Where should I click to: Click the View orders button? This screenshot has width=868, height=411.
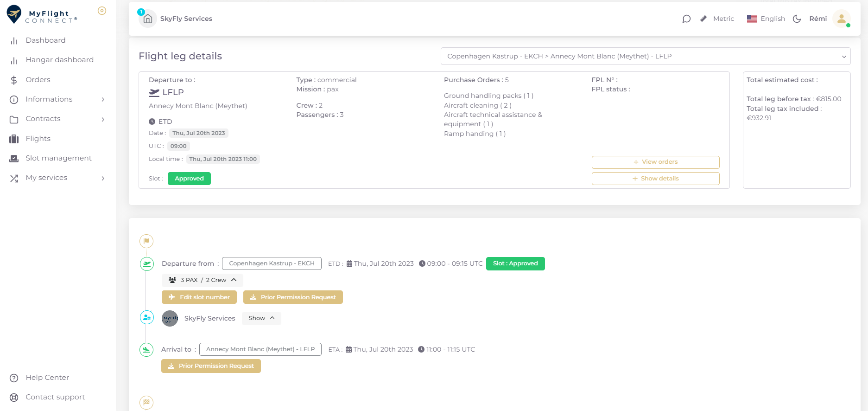(655, 162)
